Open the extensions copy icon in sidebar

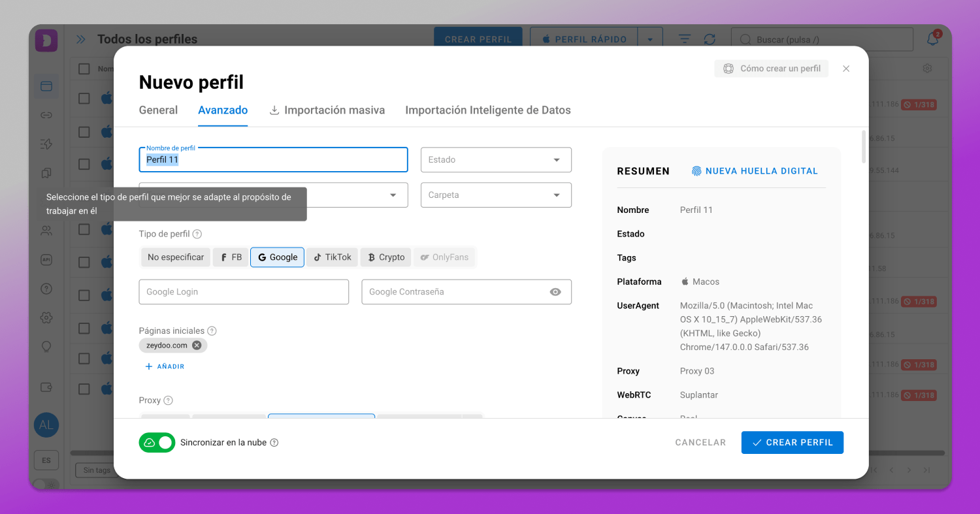46,173
